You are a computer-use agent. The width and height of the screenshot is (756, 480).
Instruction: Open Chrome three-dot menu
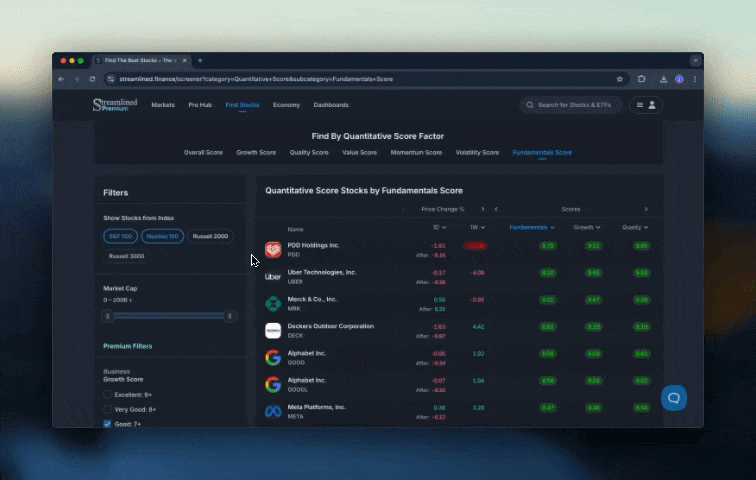pos(695,79)
